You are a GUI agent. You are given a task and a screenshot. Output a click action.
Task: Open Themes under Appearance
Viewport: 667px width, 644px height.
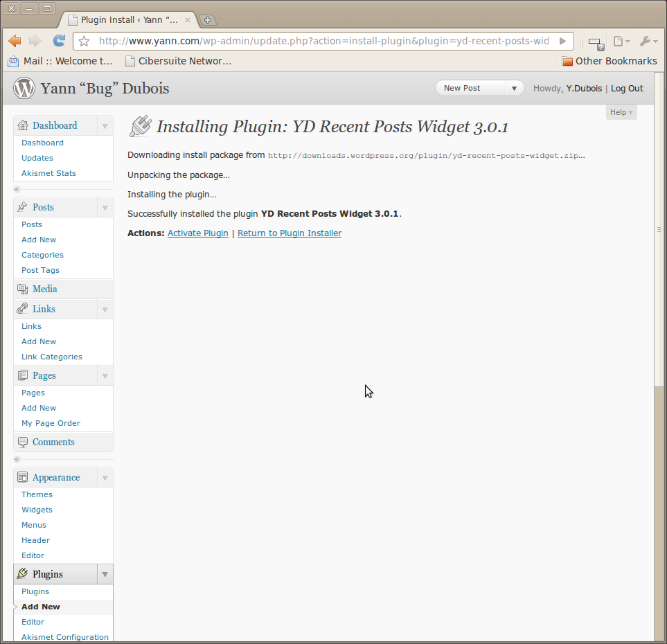(x=37, y=494)
